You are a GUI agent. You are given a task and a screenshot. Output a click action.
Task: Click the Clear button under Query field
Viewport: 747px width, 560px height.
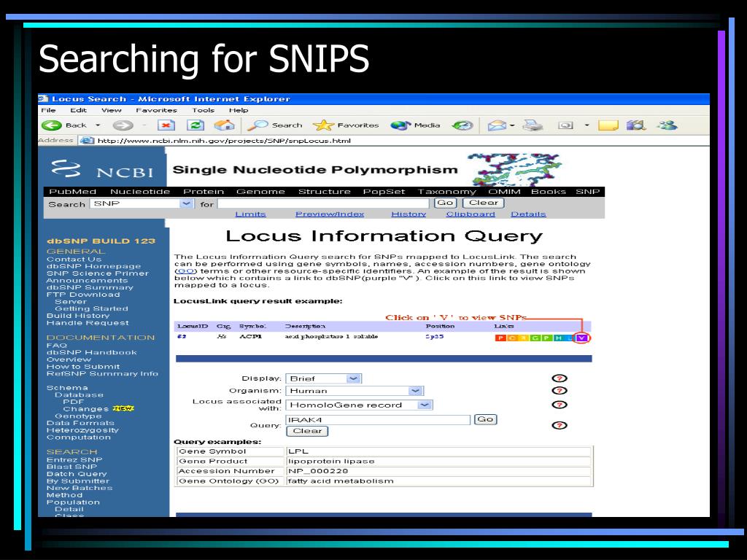307,431
